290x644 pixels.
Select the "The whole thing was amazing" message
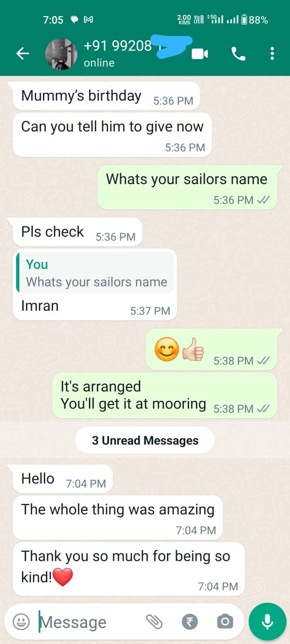point(118,517)
